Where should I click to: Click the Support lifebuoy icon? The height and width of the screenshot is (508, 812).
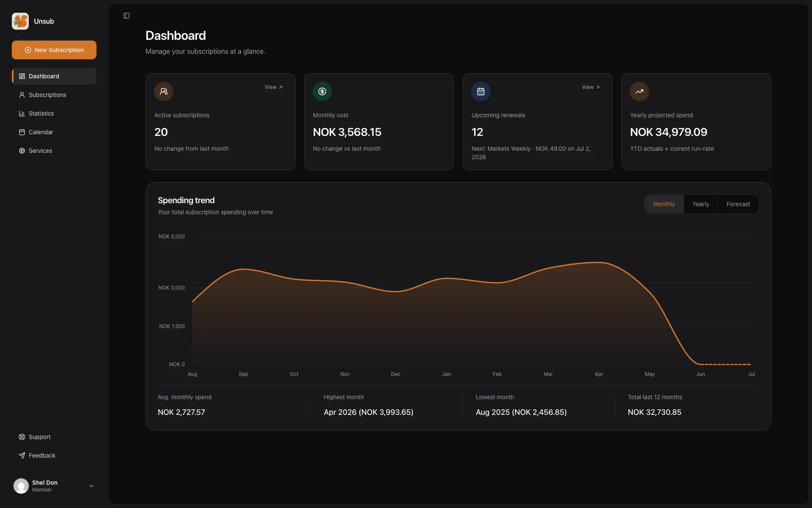(22, 437)
